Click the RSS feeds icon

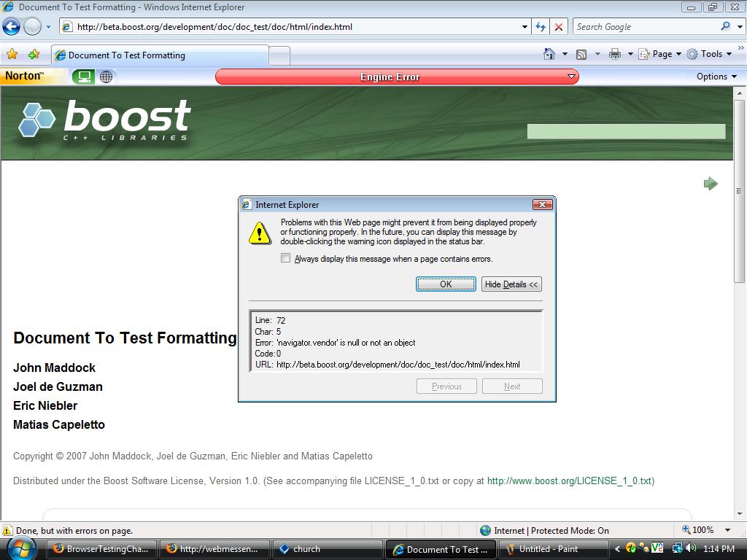(x=581, y=54)
